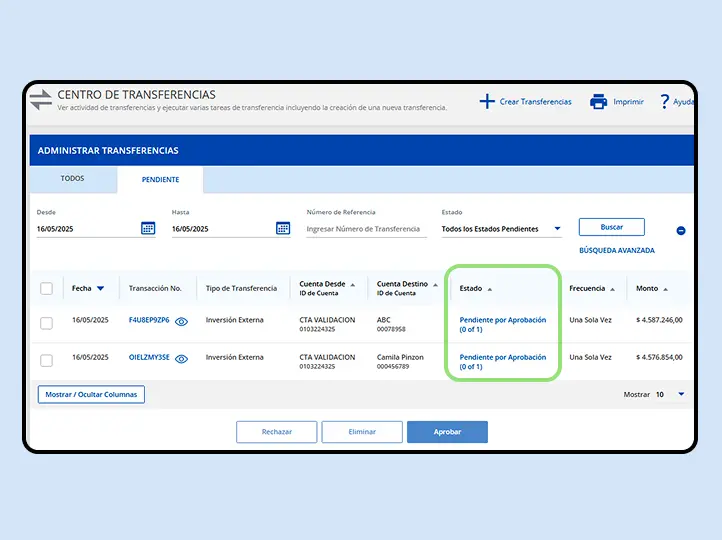Screen dimensions: 722x540
Task: Click destination account Camila Pinzon
Action: 400,357
